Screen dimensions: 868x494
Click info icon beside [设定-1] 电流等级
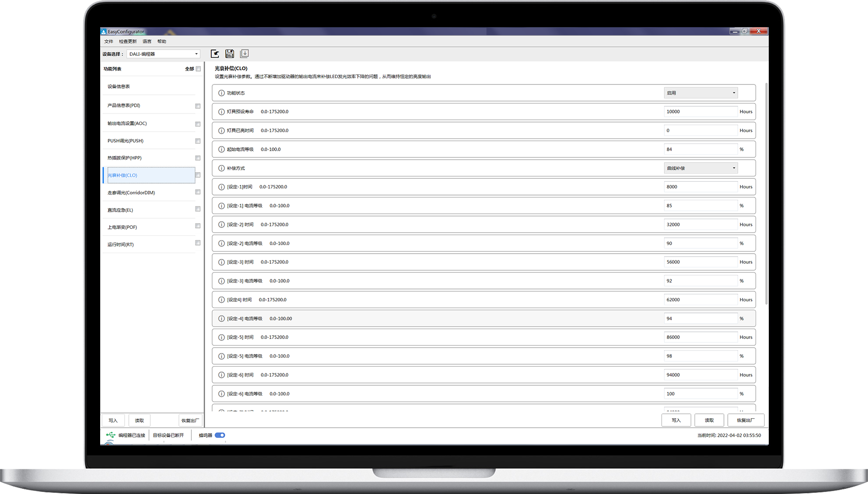click(x=221, y=206)
